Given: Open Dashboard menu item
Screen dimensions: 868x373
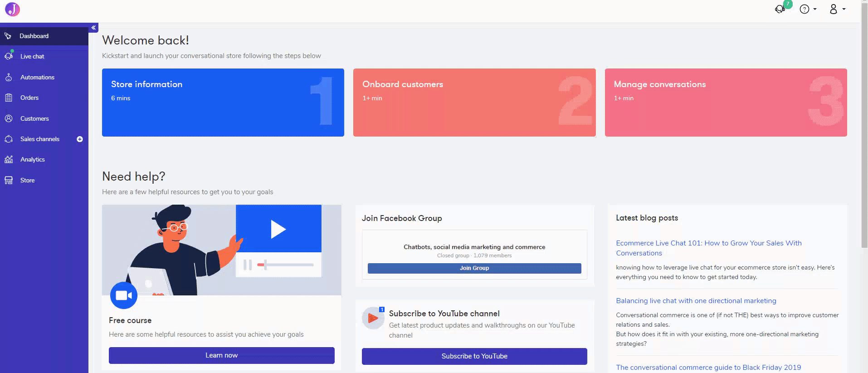Looking at the screenshot, I should click(x=44, y=36).
